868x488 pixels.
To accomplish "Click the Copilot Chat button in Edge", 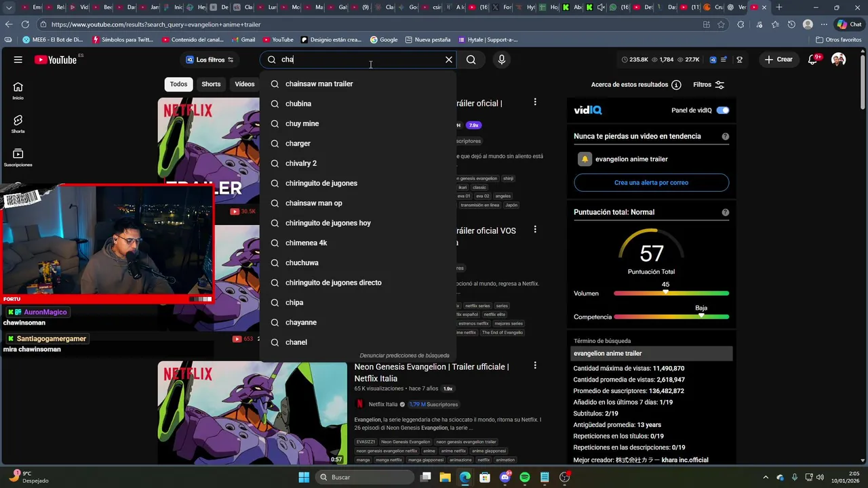I will [x=850, y=24].
